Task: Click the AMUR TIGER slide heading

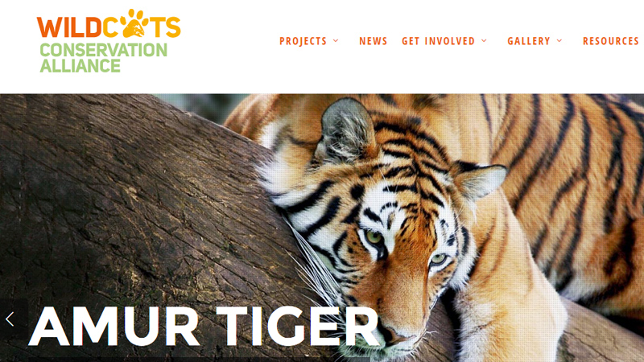Action: [x=204, y=327]
